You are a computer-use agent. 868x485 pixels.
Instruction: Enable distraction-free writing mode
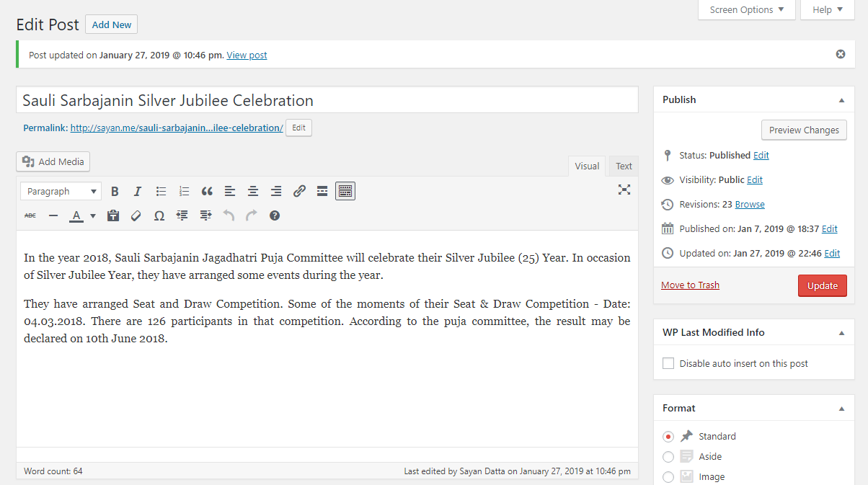pyautogui.click(x=624, y=190)
